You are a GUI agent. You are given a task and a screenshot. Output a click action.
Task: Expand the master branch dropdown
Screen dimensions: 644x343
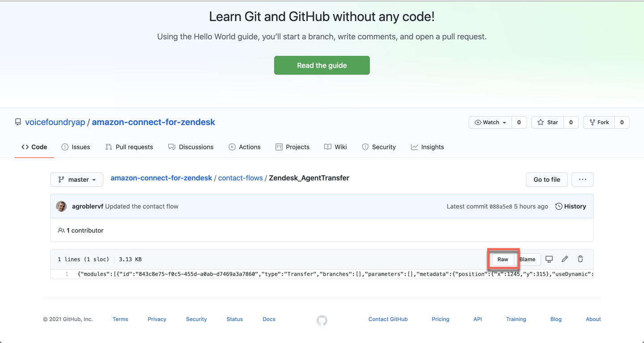[77, 180]
